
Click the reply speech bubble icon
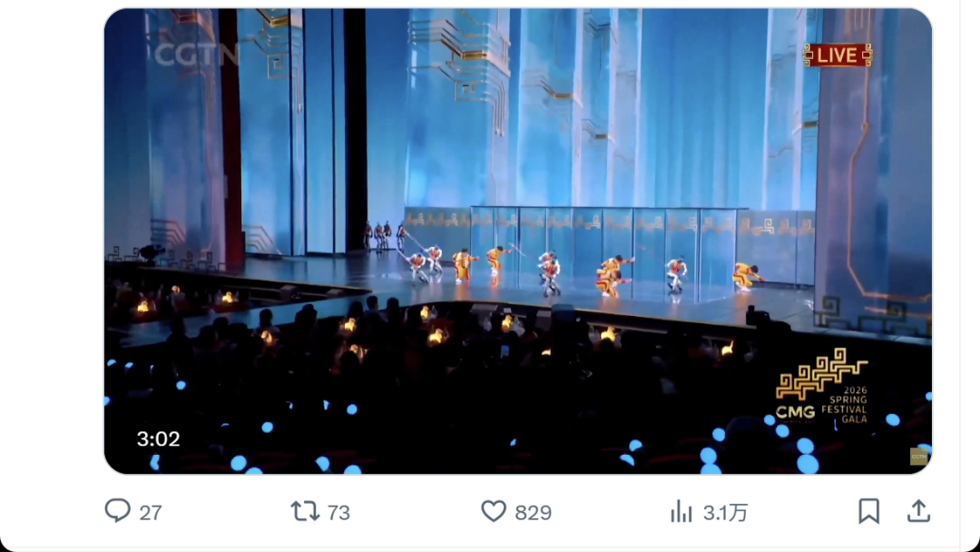[x=118, y=510]
